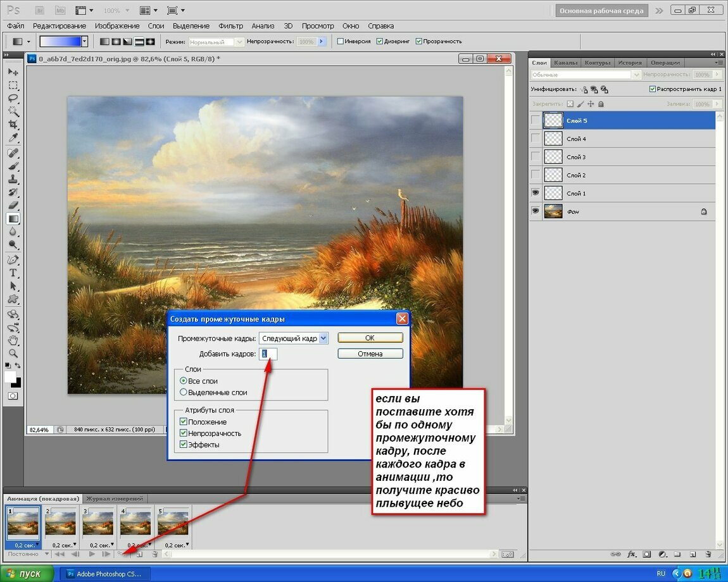Expand Основная рабочая среда workspace chevrons
728x582 pixels.
point(659,10)
